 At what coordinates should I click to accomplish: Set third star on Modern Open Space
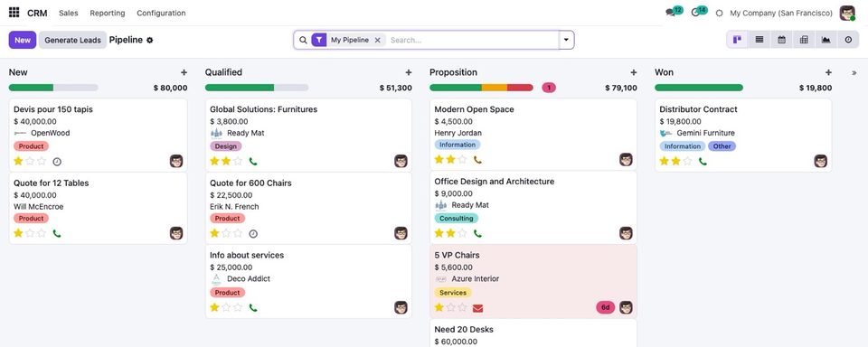[462, 159]
